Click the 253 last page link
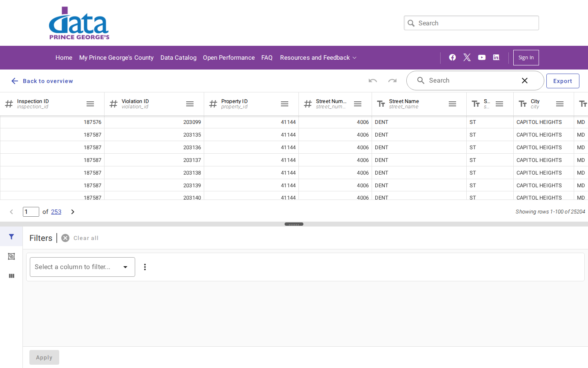This screenshot has width=588, height=368. pyautogui.click(x=56, y=212)
